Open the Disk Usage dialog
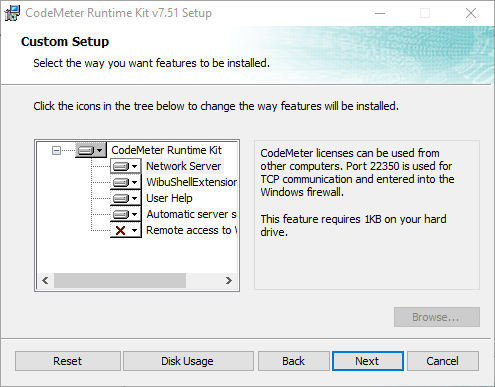The width and height of the screenshot is (495, 387). (x=188, y=361)
